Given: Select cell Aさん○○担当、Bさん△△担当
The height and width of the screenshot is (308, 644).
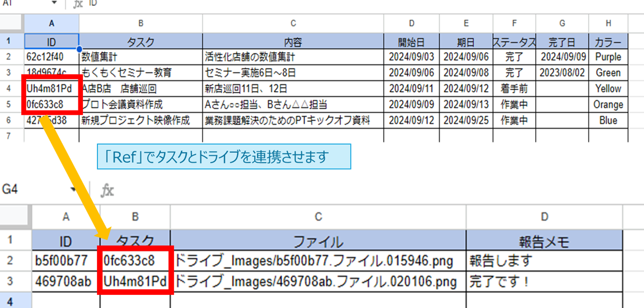Looking at the screenshot, I should point(293,105).
